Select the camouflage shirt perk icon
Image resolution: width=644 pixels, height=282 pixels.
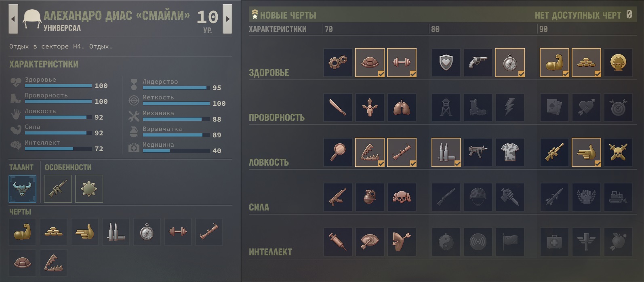510,152
